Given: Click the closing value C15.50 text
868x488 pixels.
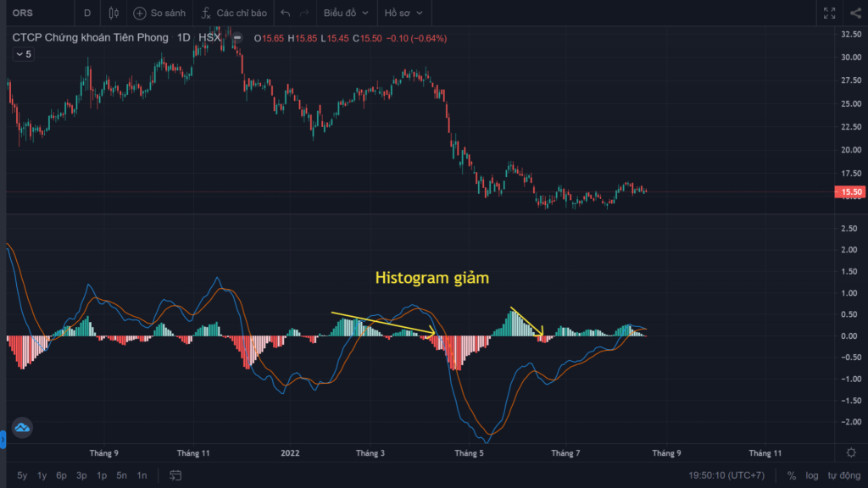Looking at the screenshot, I should pos(367,38).
